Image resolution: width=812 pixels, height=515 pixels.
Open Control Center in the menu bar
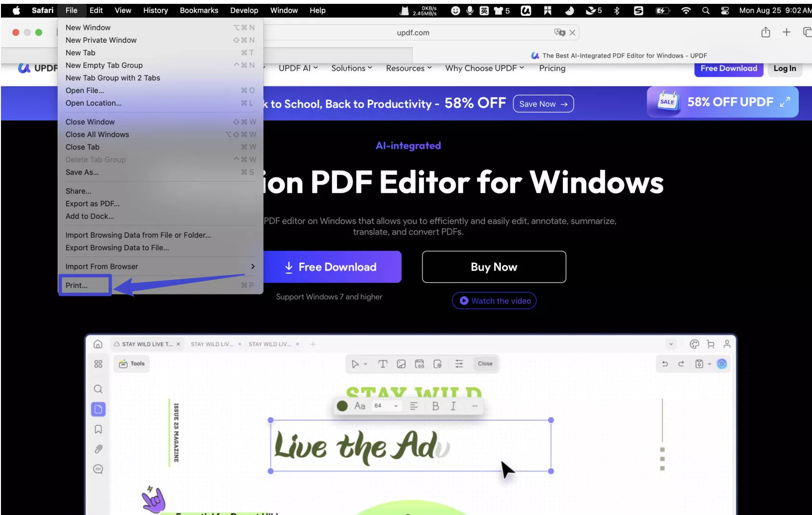[x=725, y=10]
